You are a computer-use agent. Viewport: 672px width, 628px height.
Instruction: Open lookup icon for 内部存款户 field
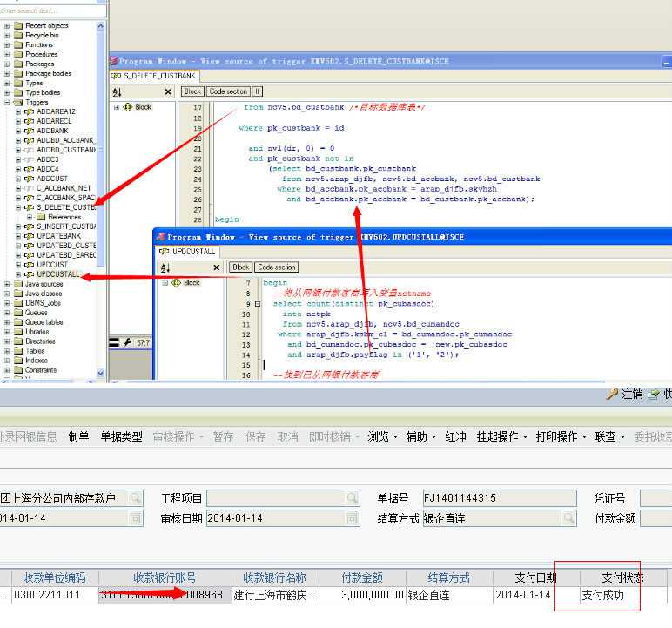tap(136, 498)
